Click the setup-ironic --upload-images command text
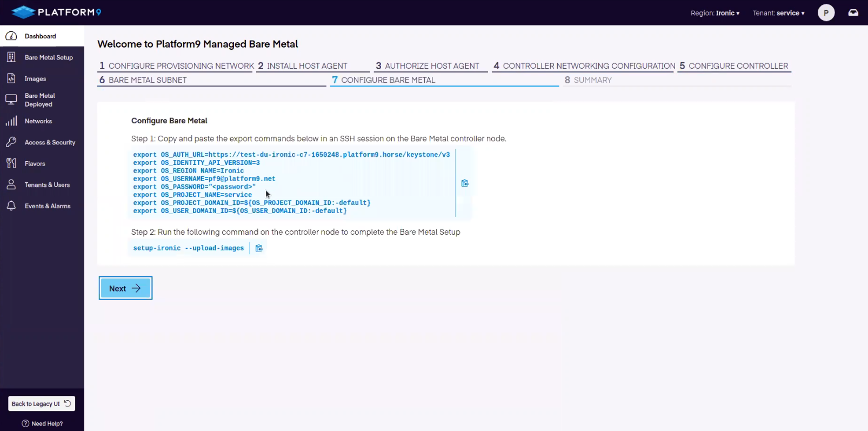 (188, 248)
